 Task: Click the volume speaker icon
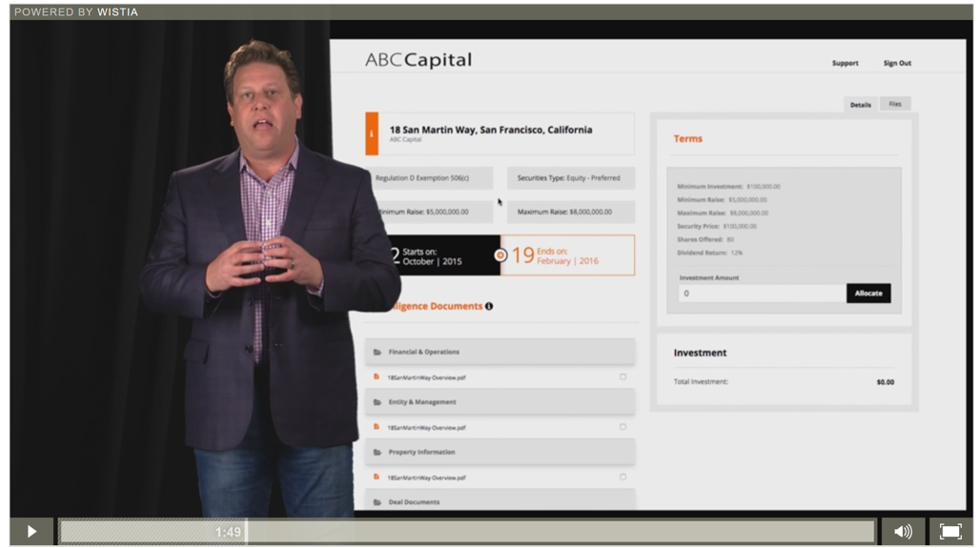(902, 532)
